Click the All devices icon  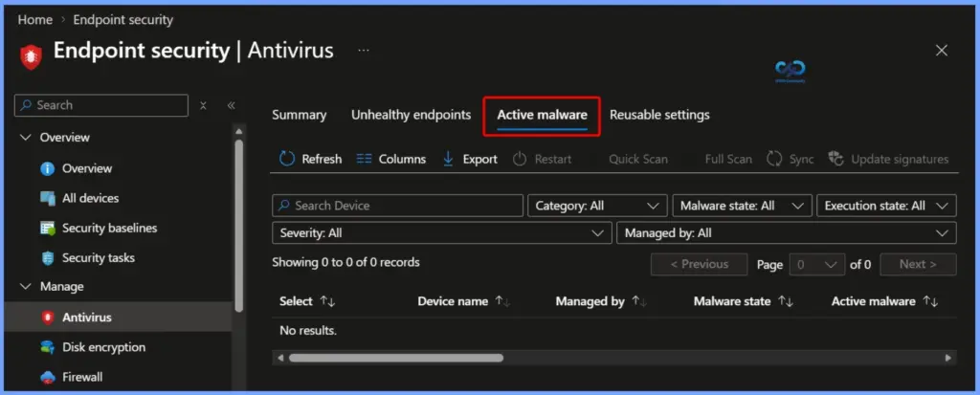point(48,198)
